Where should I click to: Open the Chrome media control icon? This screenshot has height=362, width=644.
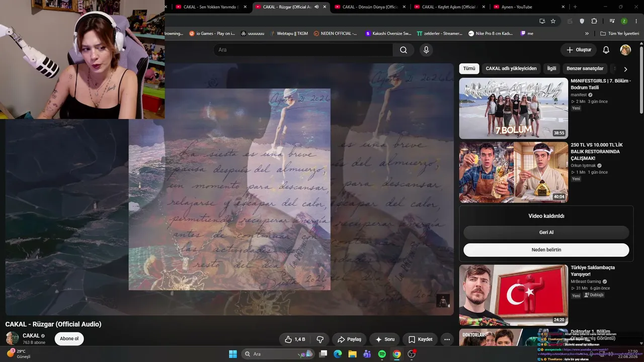tap(612, 21)
